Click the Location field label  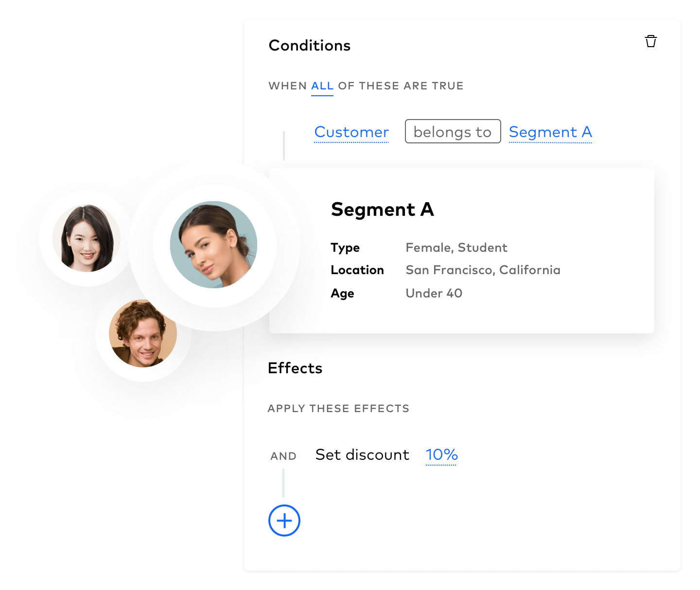coord(357,270)
